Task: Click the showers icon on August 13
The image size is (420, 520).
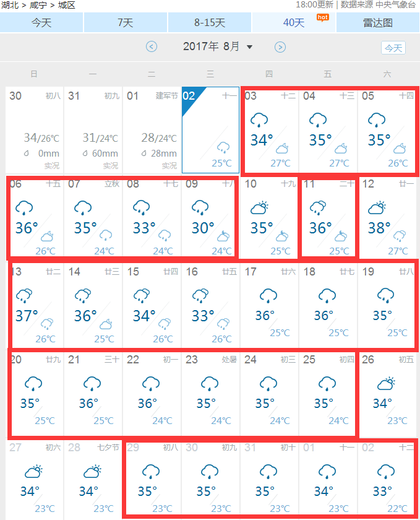Action: (24, 295)
